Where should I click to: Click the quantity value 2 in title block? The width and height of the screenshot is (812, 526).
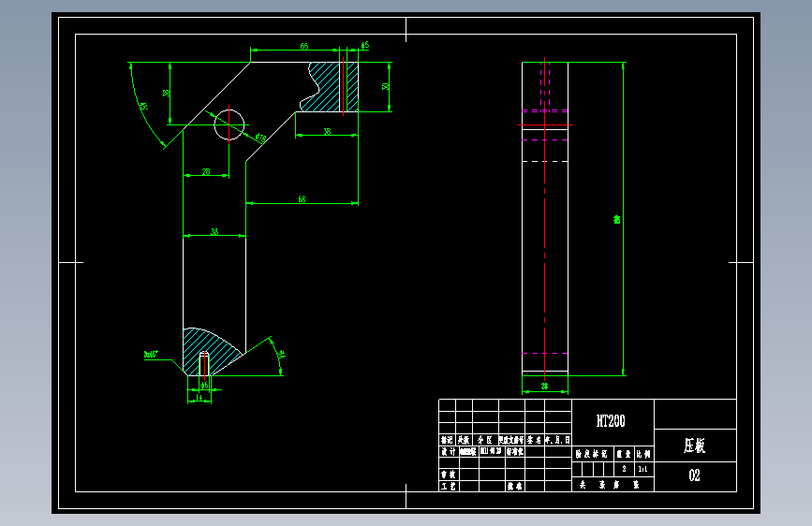point(624,469)
